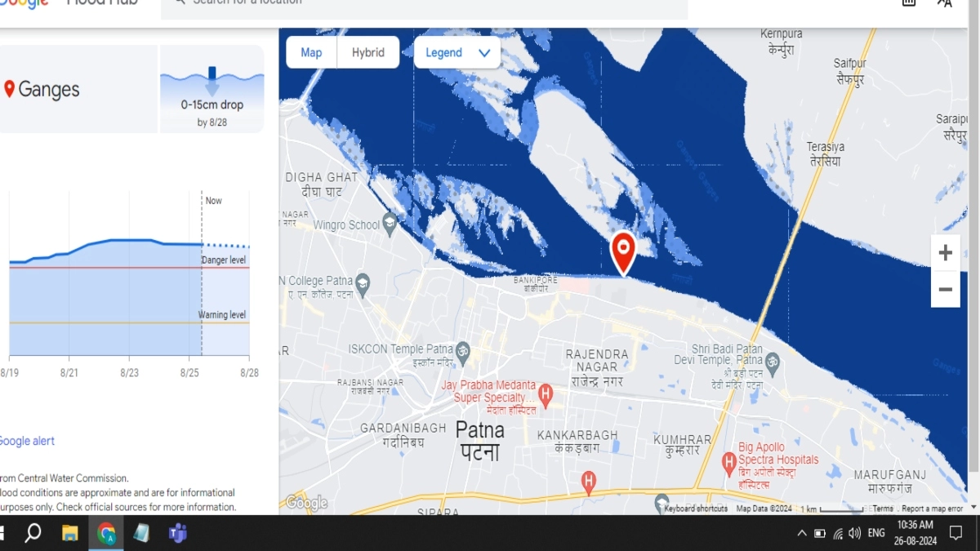This screenshot has width=980, height=551.
Task: Open the Google alert link
Action: 27,441
